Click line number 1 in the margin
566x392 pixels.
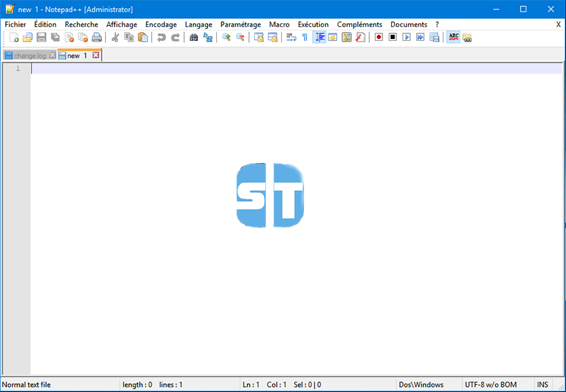[18, 68]
